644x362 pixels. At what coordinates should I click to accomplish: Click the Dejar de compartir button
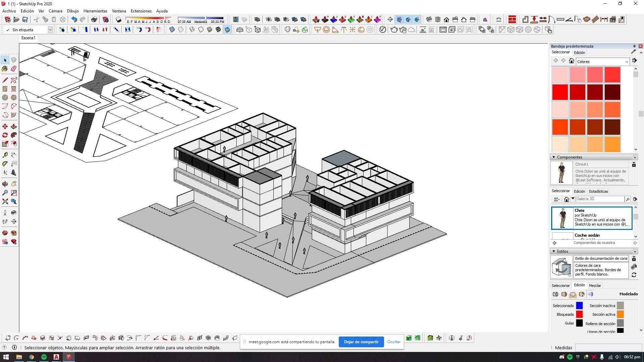click(x=361, y=342)
